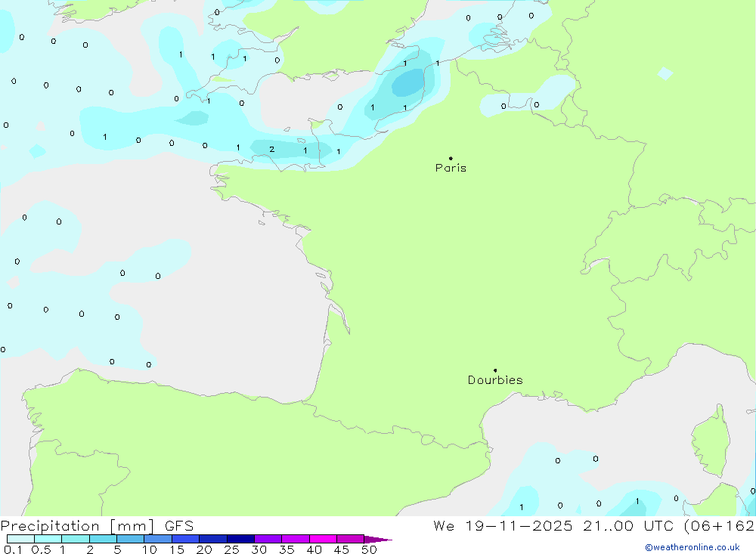Select the purple 30 legend swatch
The width and height of the screenshot is (756, 554).
268,539
